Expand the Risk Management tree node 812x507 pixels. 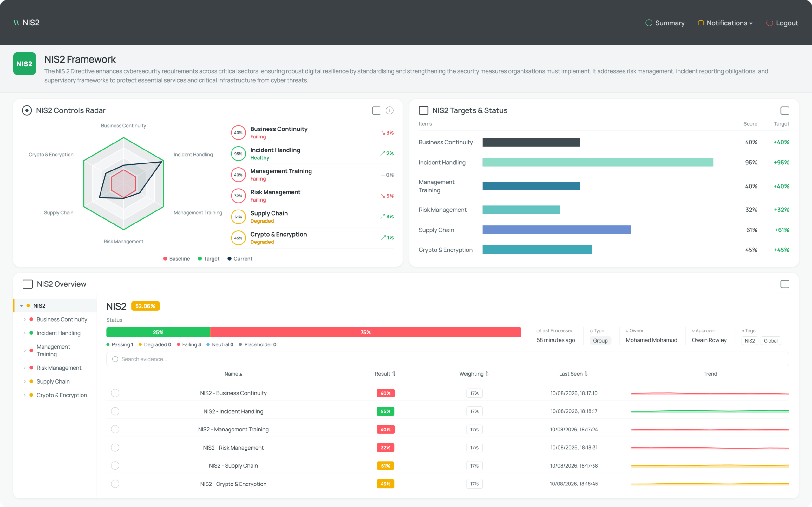pos(25,368)
